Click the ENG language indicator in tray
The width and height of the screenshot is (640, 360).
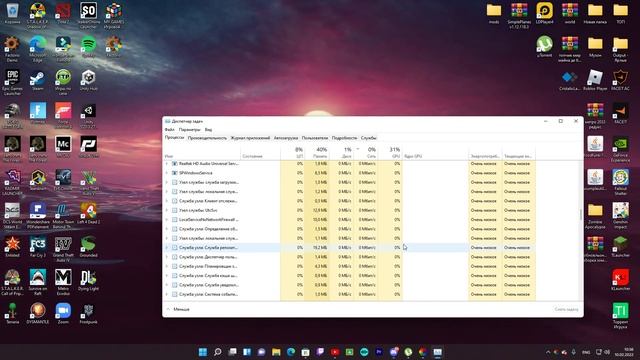point(586,352)
